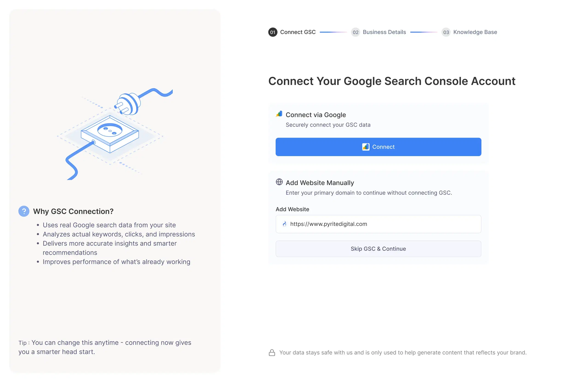Click the 02 step badge
Screen dimensions: 588x382
coord(356,32)
